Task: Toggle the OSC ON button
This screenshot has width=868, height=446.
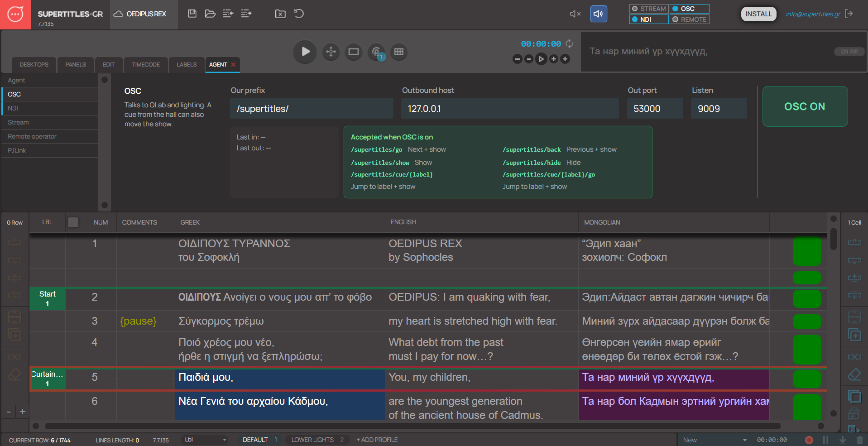Action: point(805,106)
